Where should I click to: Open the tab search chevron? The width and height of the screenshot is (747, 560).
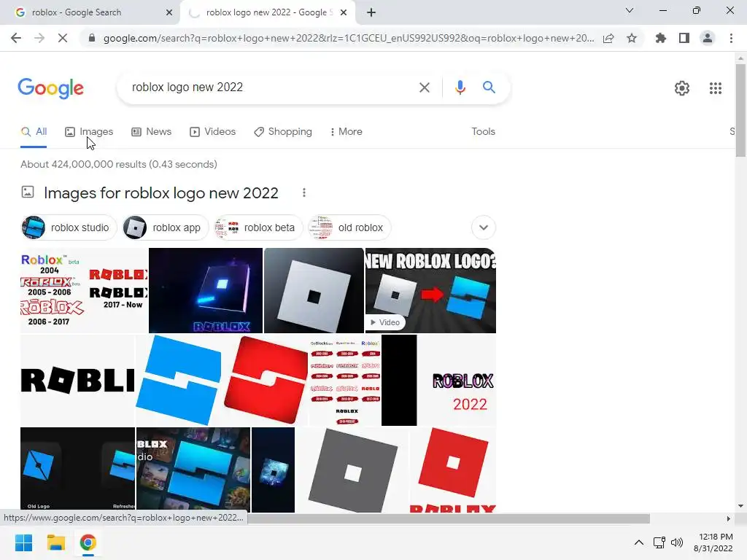pyautogui.click(x=630, y=10)
